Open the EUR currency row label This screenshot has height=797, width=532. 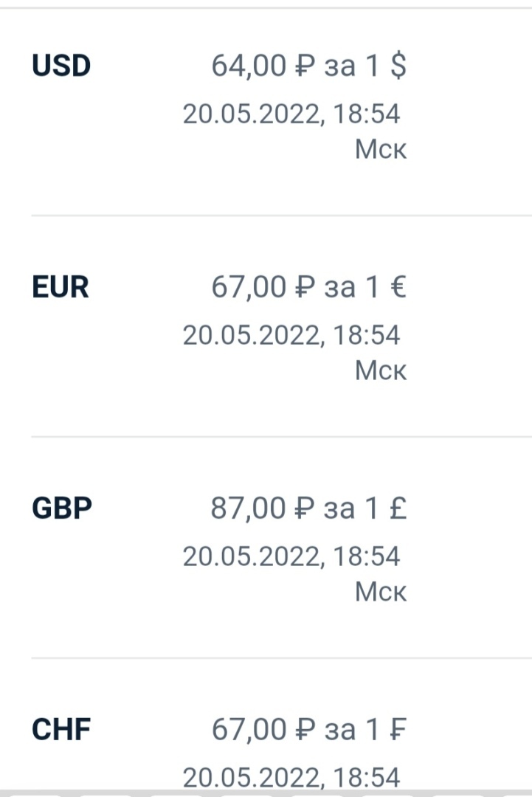click(x=61, y=287)
